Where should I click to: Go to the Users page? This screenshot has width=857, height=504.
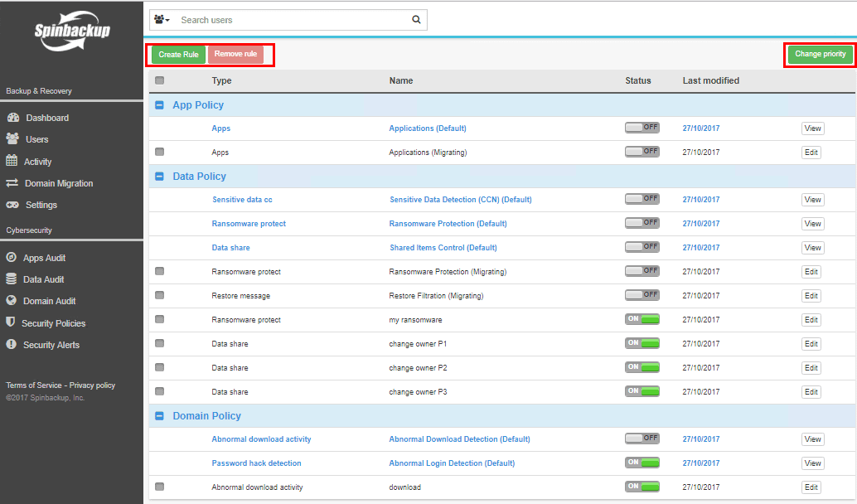tap(36, 139)
